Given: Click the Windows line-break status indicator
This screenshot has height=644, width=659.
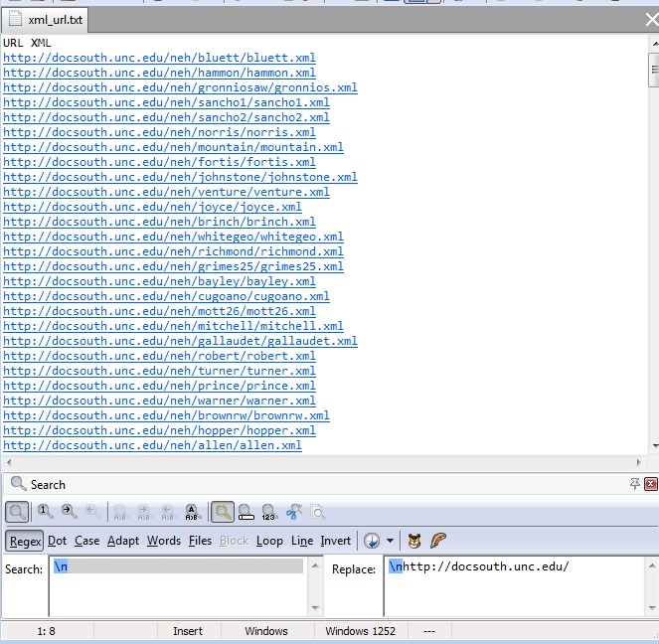Looking at the screenshot, I should pos(266,631).
